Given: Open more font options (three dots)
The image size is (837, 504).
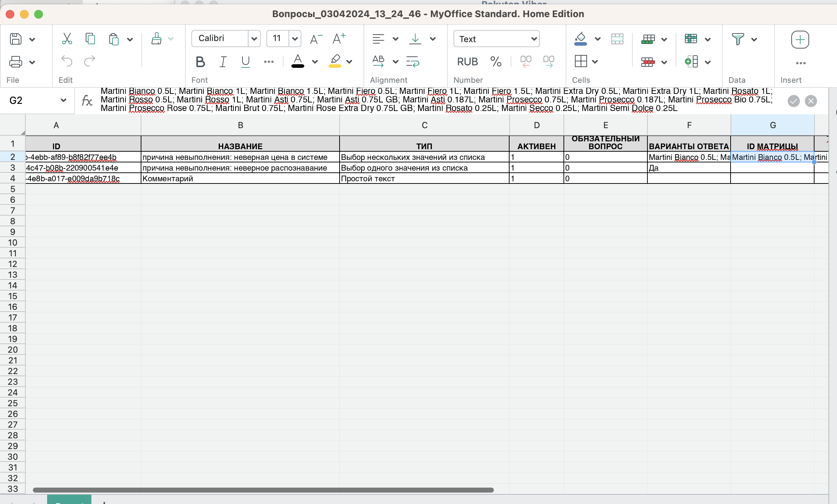Looking at the screenshot, I should [x=269, y=62].
